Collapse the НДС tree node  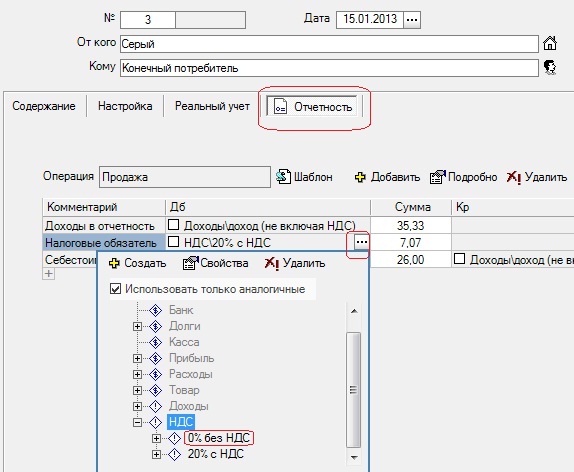(x=137, y=422)
